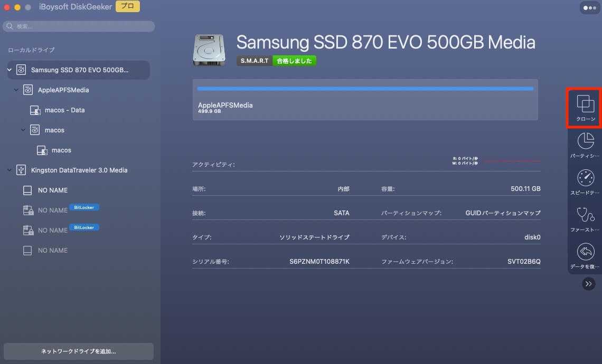Click the capacity value 500.11 GB
This screenshot has width=602, height=364.
[x=525, y=188]
